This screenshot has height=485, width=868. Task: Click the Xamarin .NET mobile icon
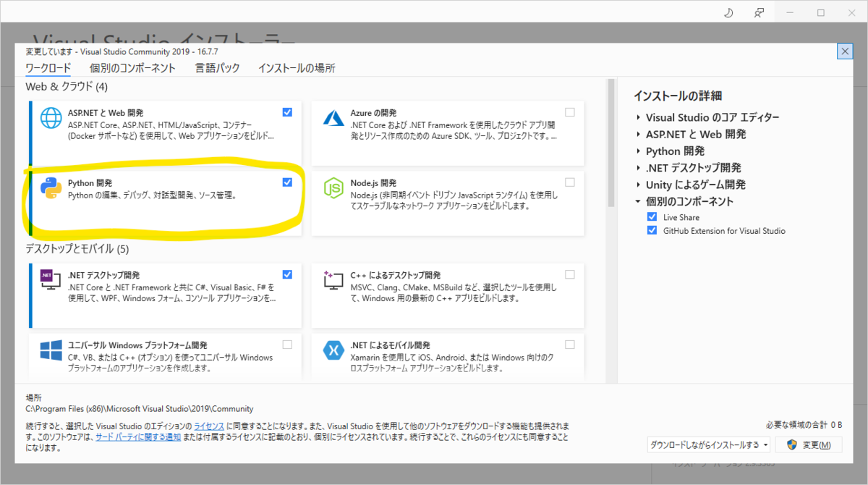(x=333, y=350)
